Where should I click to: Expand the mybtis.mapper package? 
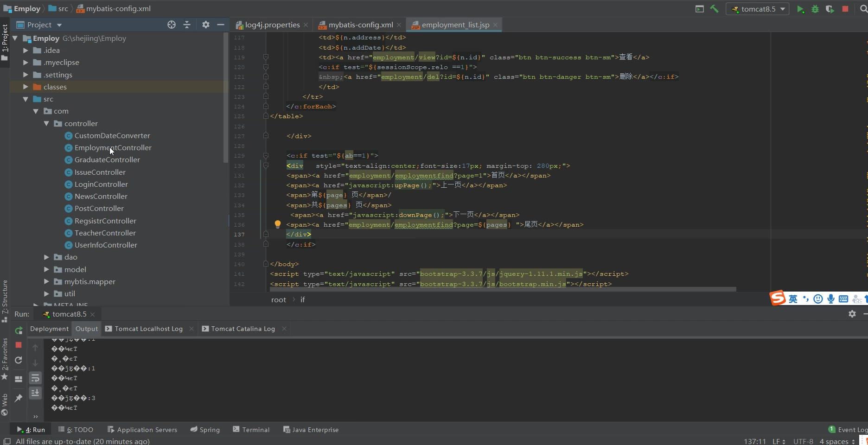click(x=46, y=281)
